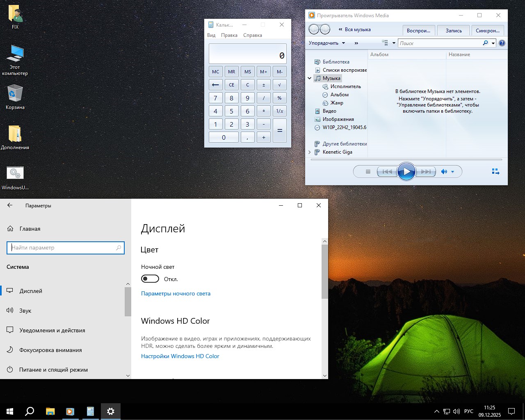Click the back arrow in the Settings window
The image size is (525, 420).
tap(10, 205)
